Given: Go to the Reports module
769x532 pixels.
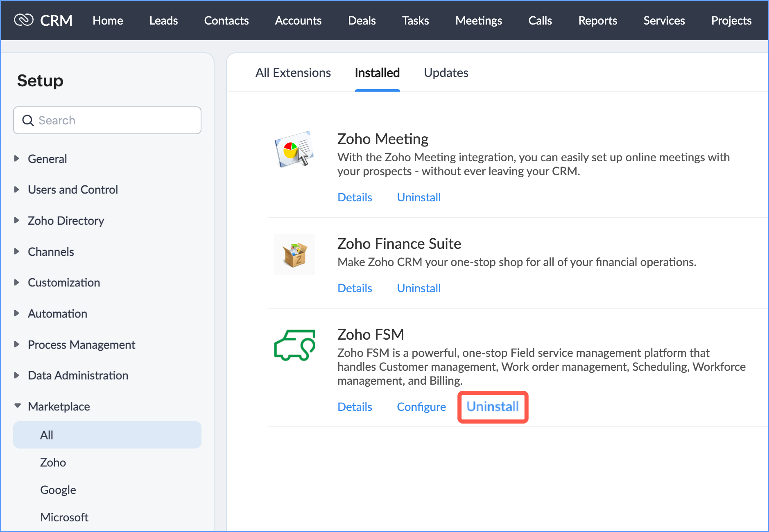Looking at the screenshot, I should [x=597, y=20].
